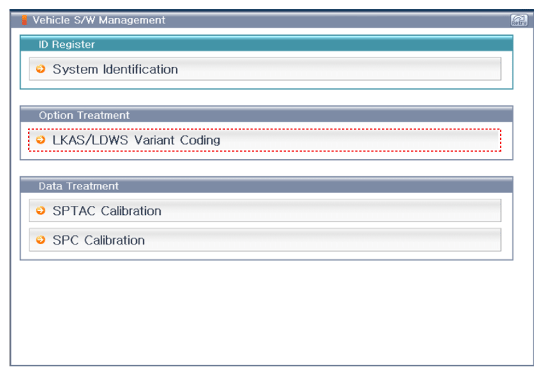This screenshot has width=543, height=376.
Task: Select the Option Treatment section header
Action: point(266,115)
